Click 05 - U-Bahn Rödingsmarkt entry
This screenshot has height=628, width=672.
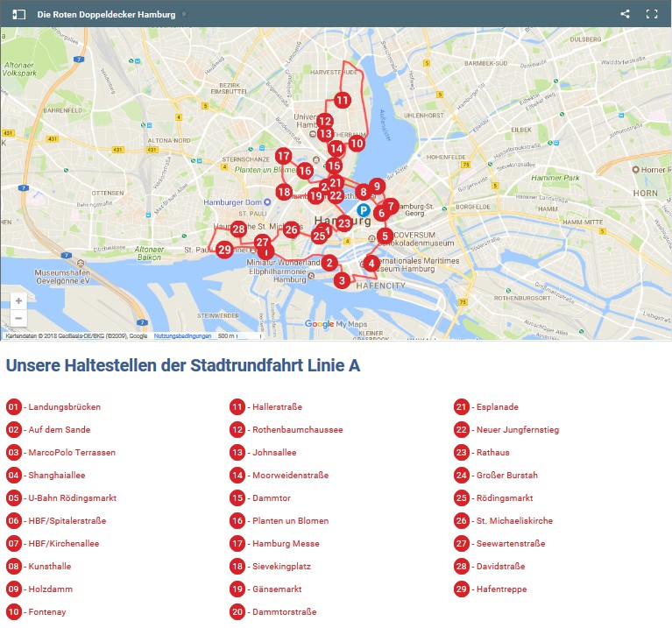[61, 497]
